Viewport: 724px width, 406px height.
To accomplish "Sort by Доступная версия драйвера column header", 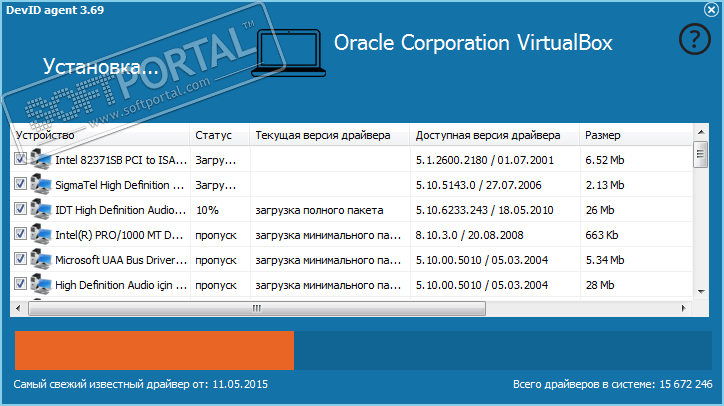I will pos(495,135).
